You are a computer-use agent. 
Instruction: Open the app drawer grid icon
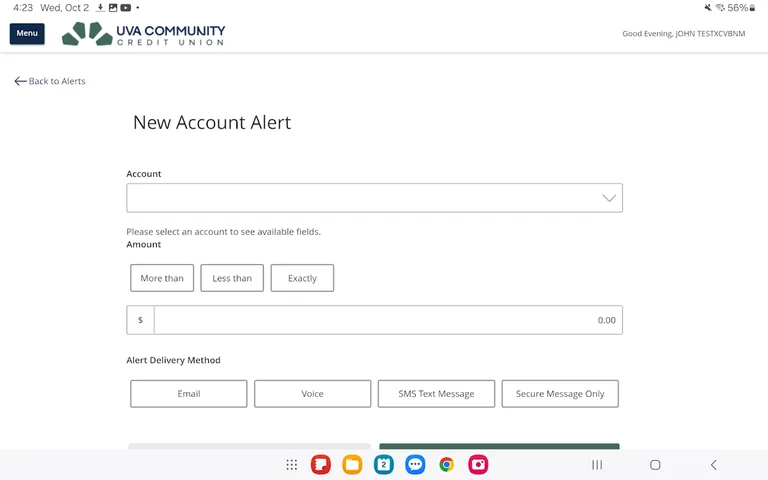[291, 464]
